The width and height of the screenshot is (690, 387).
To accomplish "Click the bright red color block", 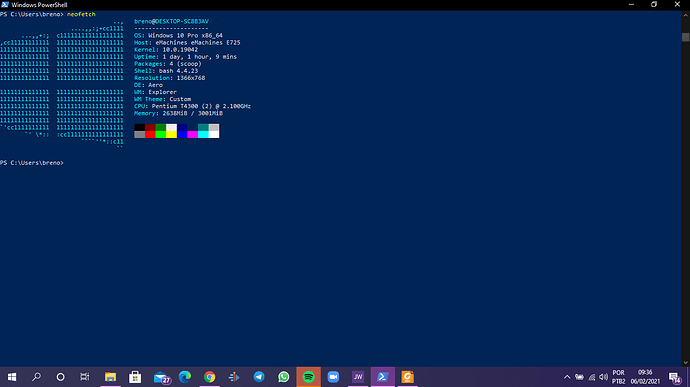I will tap(150, 134).
